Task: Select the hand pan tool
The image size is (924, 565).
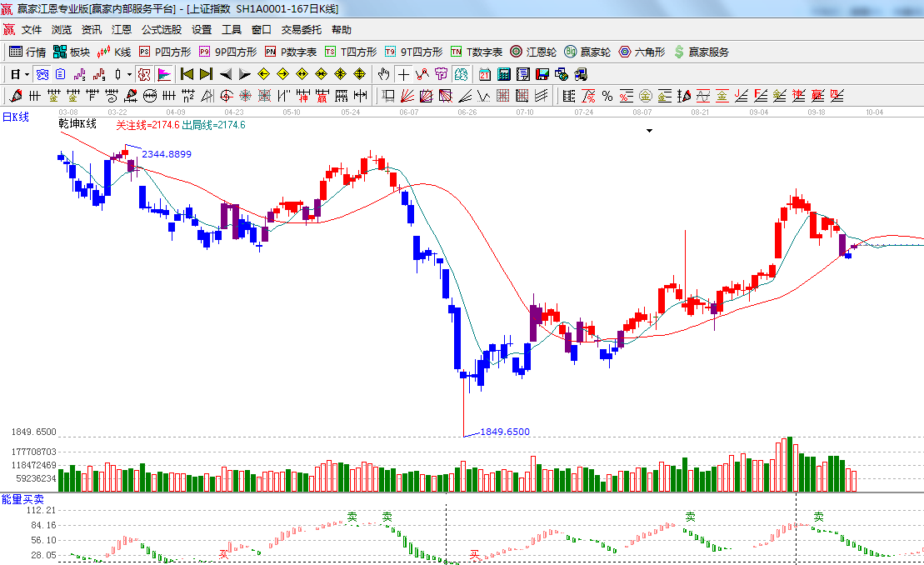Action: point(384,74)
